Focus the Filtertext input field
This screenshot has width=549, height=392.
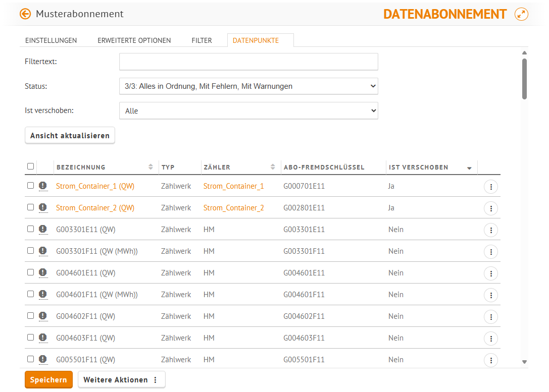click(x=248, y=62)
